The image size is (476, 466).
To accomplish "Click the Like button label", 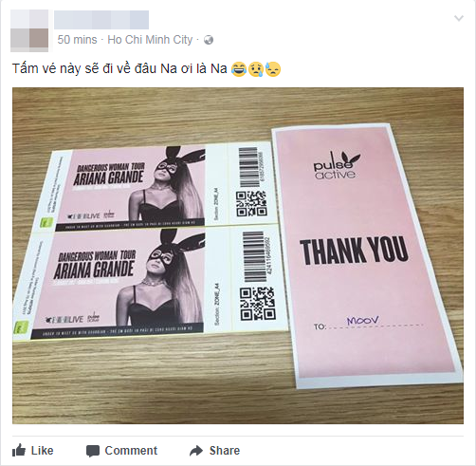I will pos(43,451).
